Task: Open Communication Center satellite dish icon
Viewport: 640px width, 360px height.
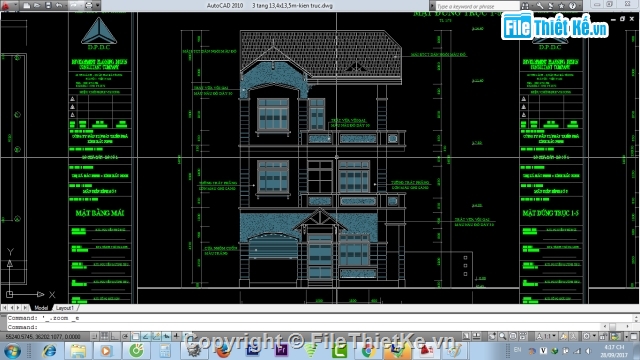Action: point(550,6)
